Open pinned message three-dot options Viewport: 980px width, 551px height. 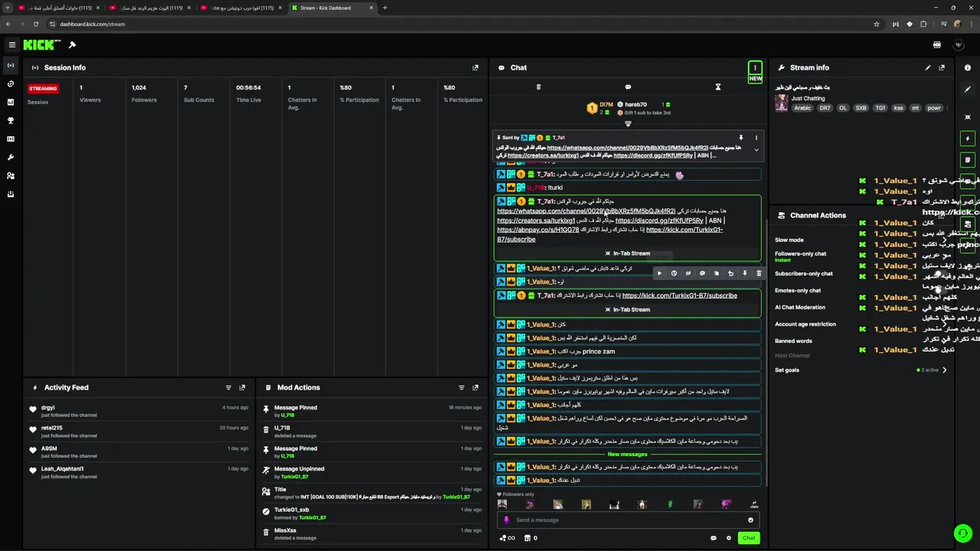point(756,138)
